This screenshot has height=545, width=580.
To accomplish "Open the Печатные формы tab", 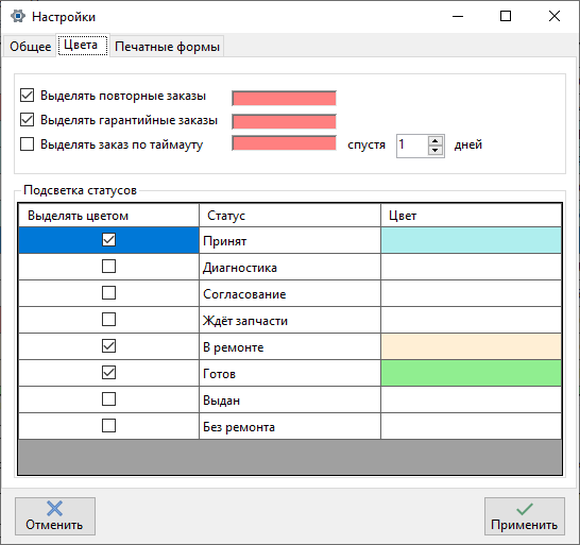I will pyautogui.click(x=167, y=46).
